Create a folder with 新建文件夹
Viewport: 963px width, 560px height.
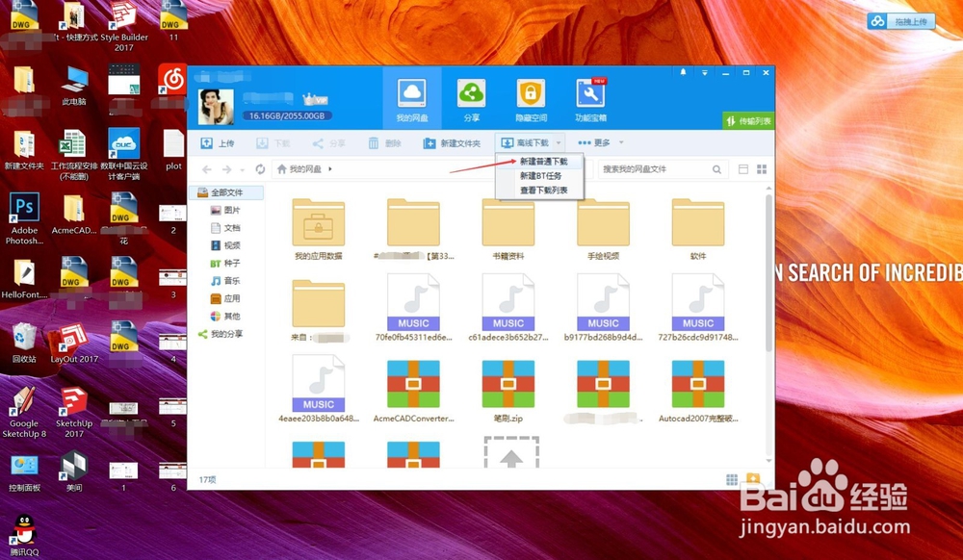[452, 143]
